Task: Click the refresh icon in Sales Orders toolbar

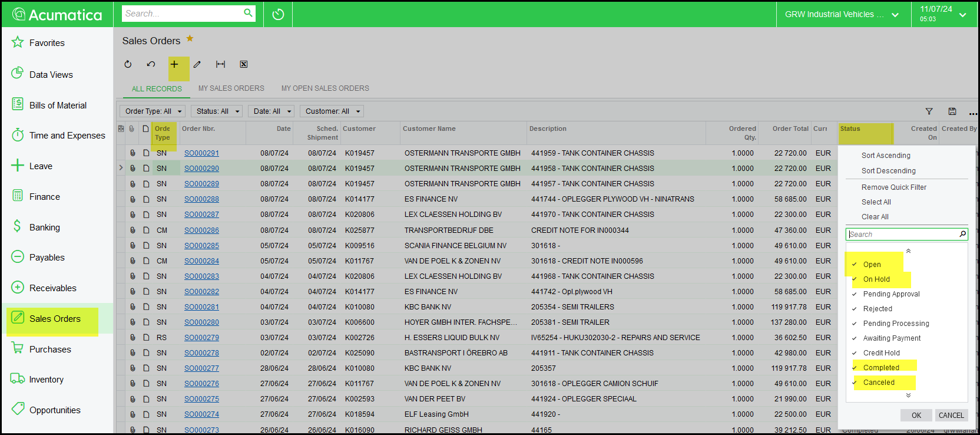Action: [128, 64]
